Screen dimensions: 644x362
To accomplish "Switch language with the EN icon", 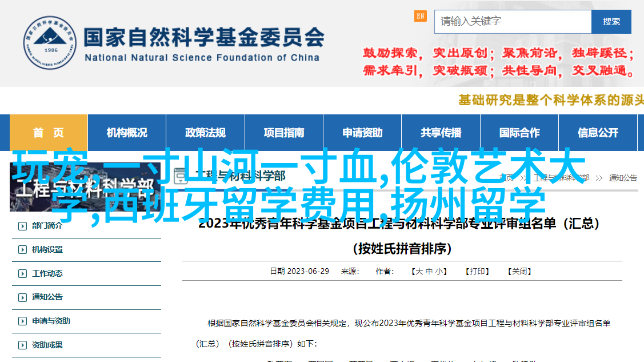I will pos(420,17).
